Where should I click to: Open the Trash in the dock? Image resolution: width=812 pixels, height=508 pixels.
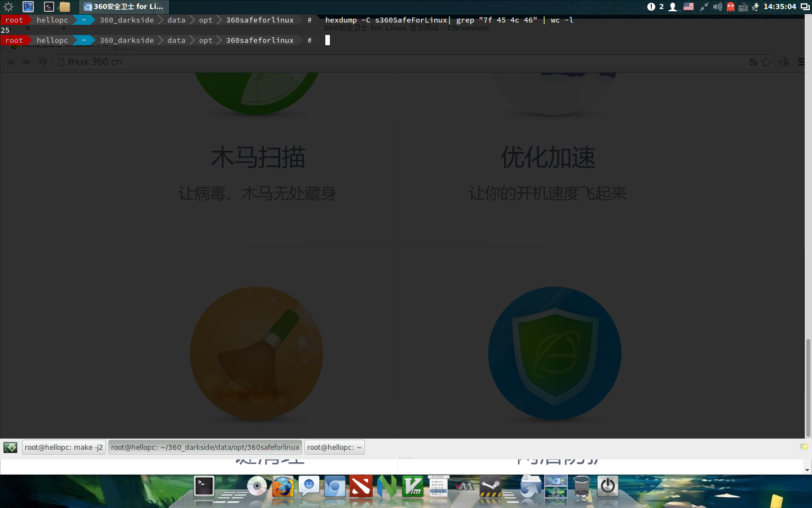coord(581,486)
